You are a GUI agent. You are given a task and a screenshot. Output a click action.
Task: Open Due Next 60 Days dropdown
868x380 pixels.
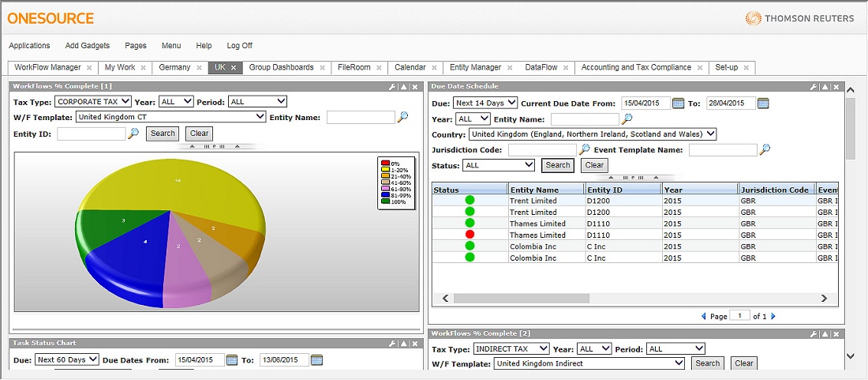(66, 359)
